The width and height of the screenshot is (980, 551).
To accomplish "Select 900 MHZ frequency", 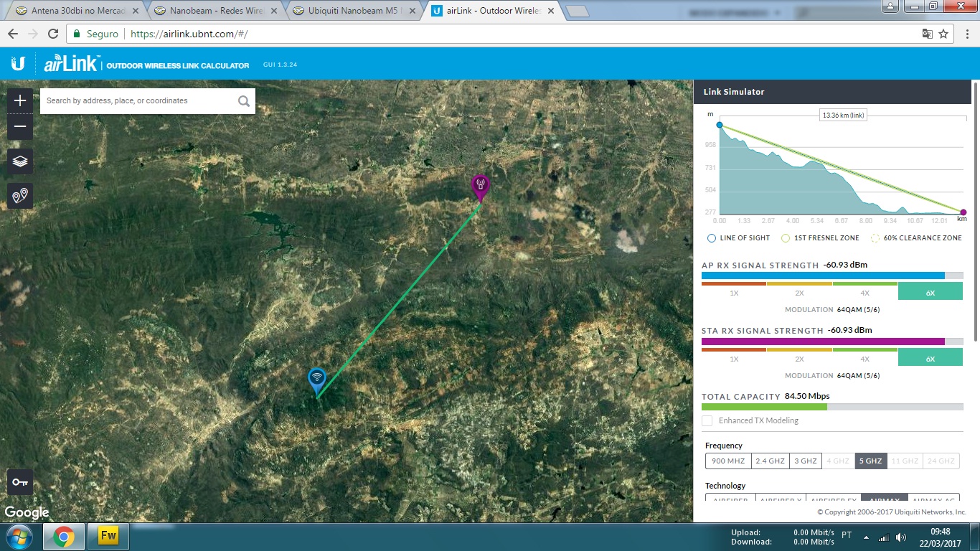I will tap(728, 461).
